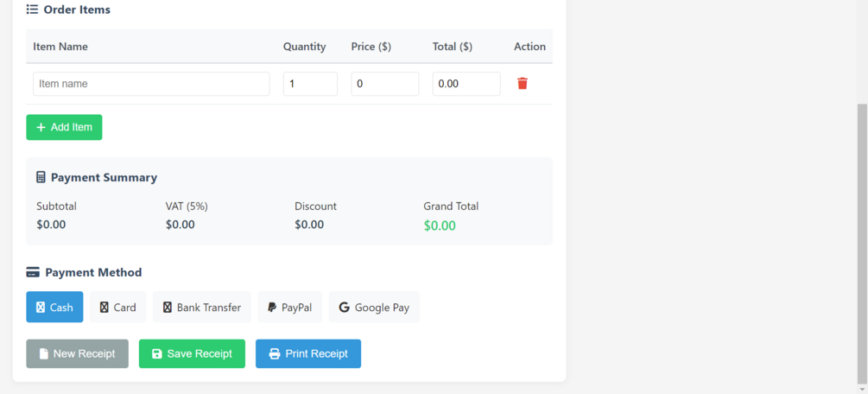Click the plus icon on Add Item

(41, 128)
